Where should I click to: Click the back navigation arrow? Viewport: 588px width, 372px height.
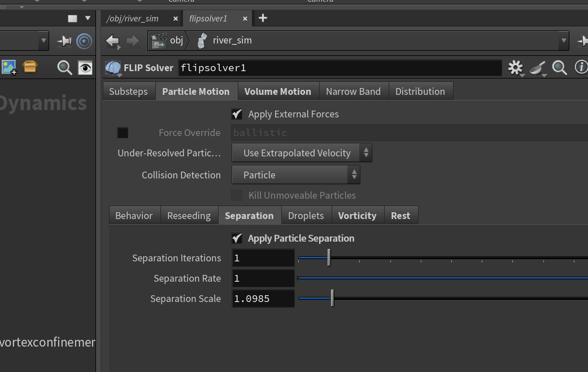(x=112, y=41)
